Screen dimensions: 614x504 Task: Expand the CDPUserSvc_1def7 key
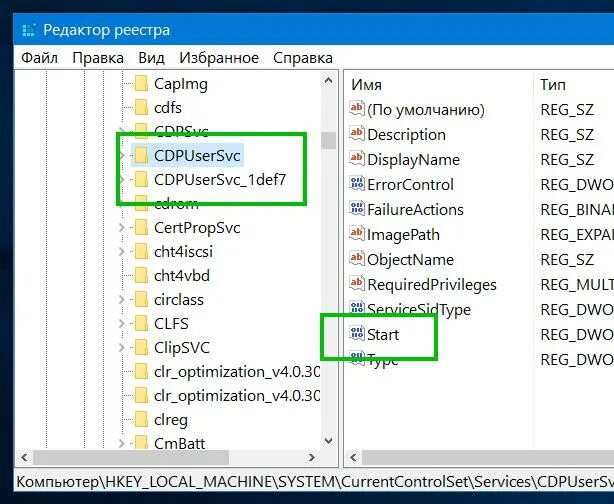pyautogui.click(x=121, y=180)
